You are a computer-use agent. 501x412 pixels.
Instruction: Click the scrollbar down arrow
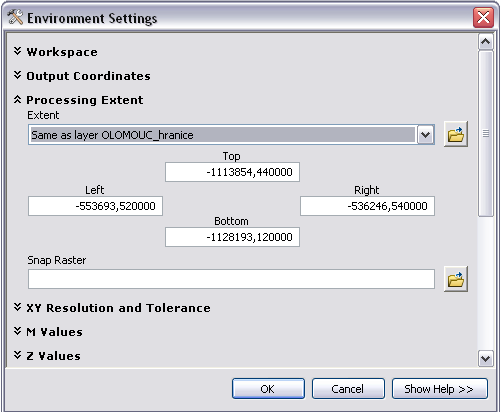click(x=486, y=358)
